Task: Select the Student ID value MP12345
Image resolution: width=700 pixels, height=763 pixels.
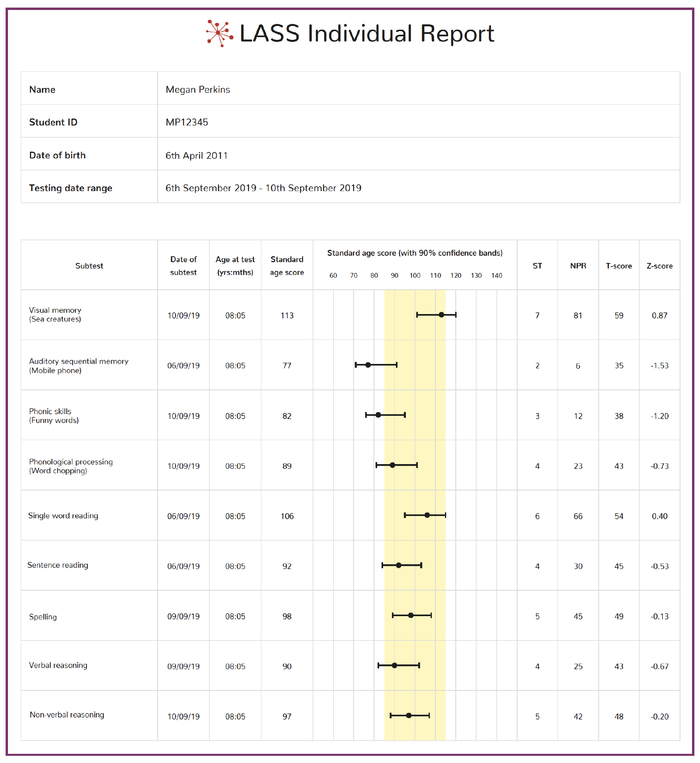Action: (x=187, y=122)
